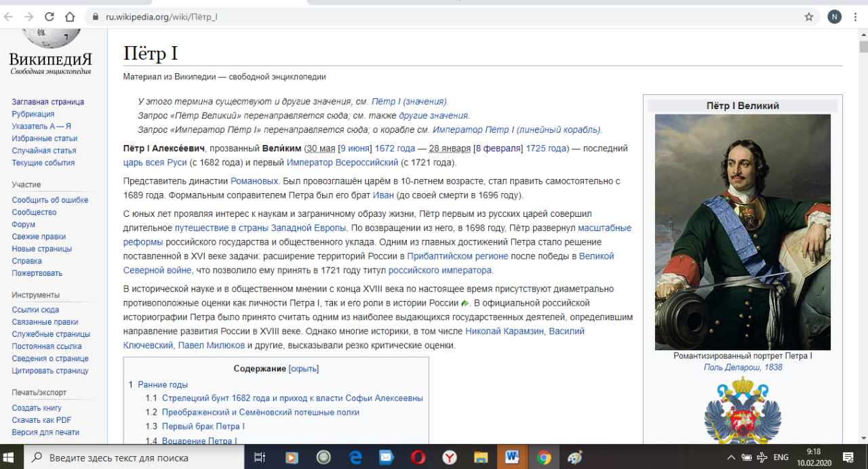Click the network airplane icon in tray

pyautogui.click(x=762, y=457)
